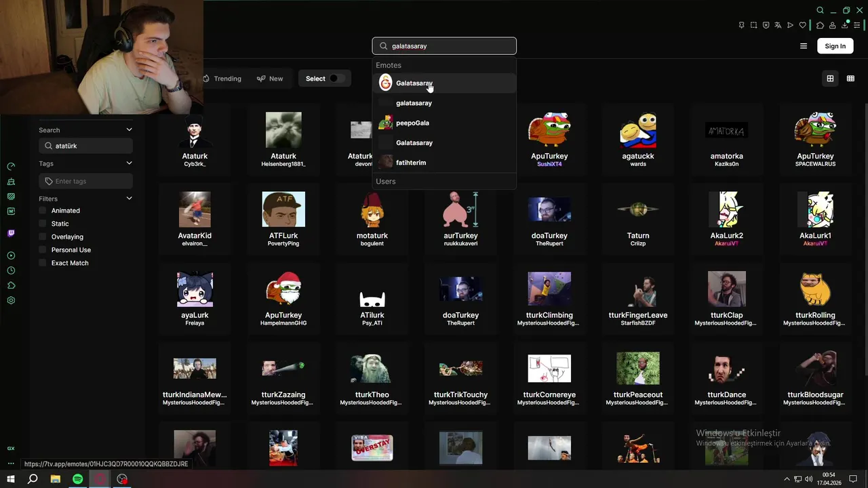Viewport: 868px width, 488px height.
Task: Click the Windows Start button
Action: (10, 479)
